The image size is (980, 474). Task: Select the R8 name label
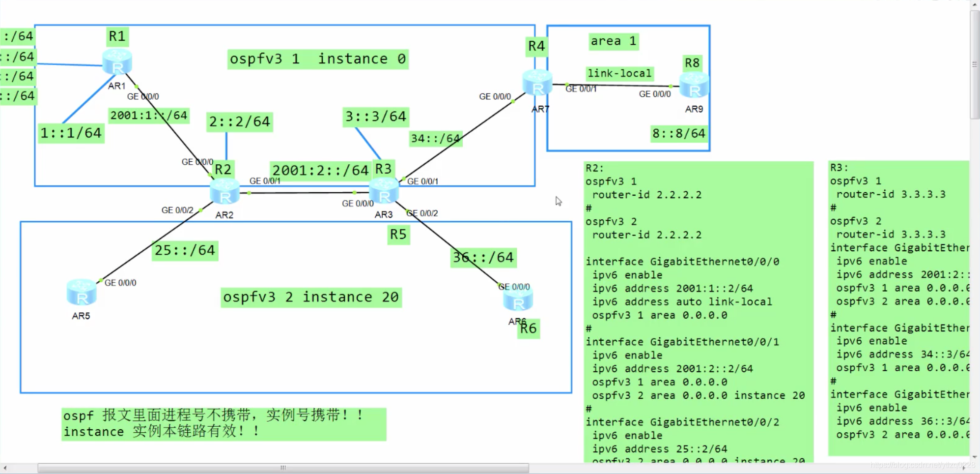[692, 63]
